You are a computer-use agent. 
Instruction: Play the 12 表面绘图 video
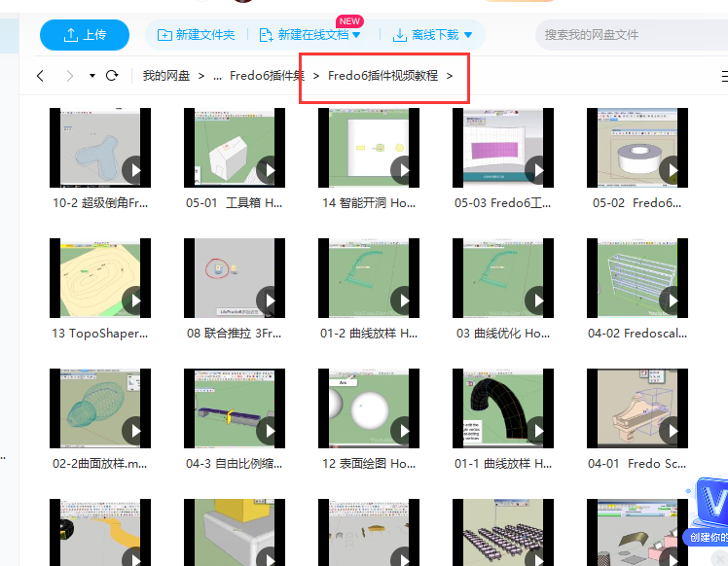click(x=404, y=431)
